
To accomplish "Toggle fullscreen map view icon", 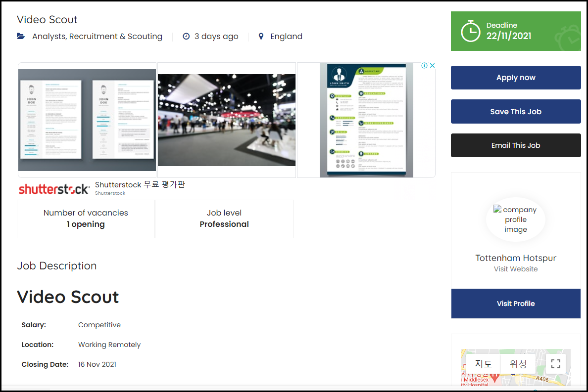I will point(556,364).
